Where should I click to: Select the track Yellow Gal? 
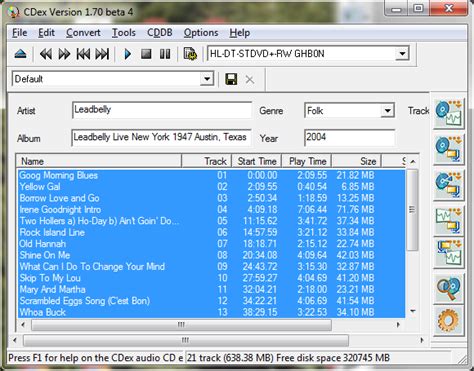point(211,187)
